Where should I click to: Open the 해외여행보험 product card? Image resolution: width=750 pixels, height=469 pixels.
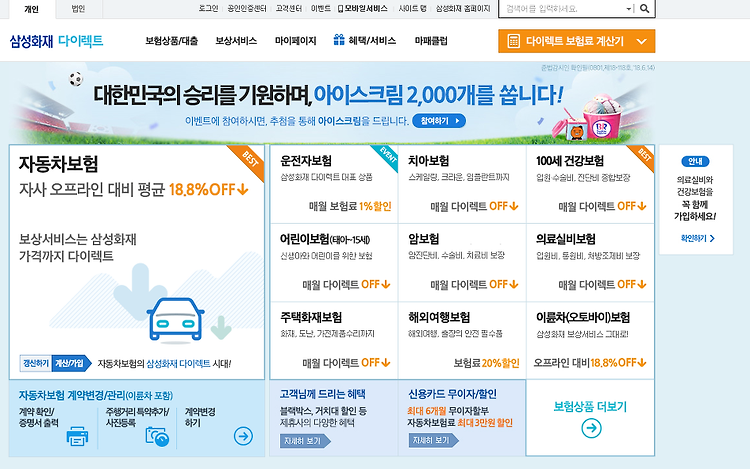click(x=462, y=341)
